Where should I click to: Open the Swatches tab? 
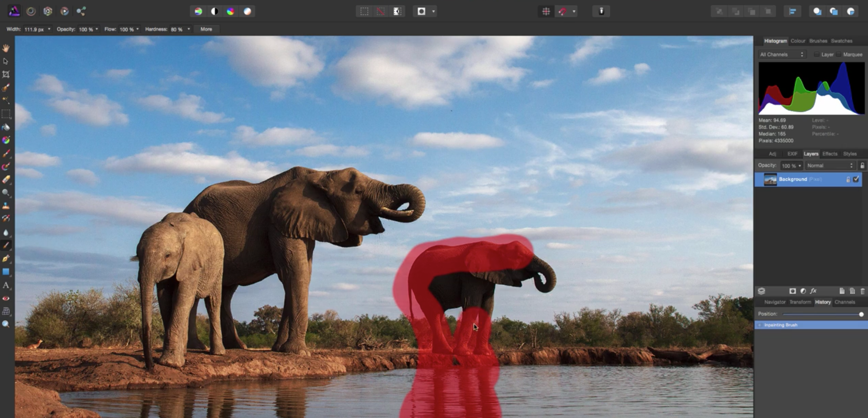(841, 41)
